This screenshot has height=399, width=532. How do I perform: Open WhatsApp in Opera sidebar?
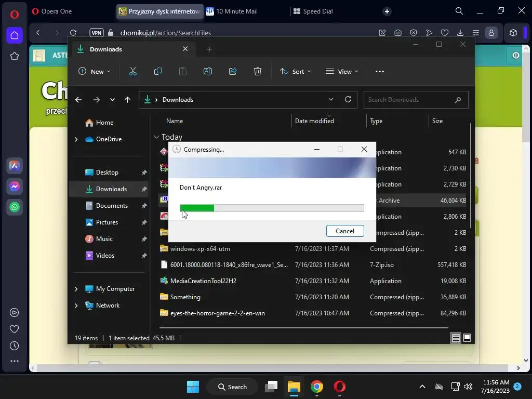14,207
